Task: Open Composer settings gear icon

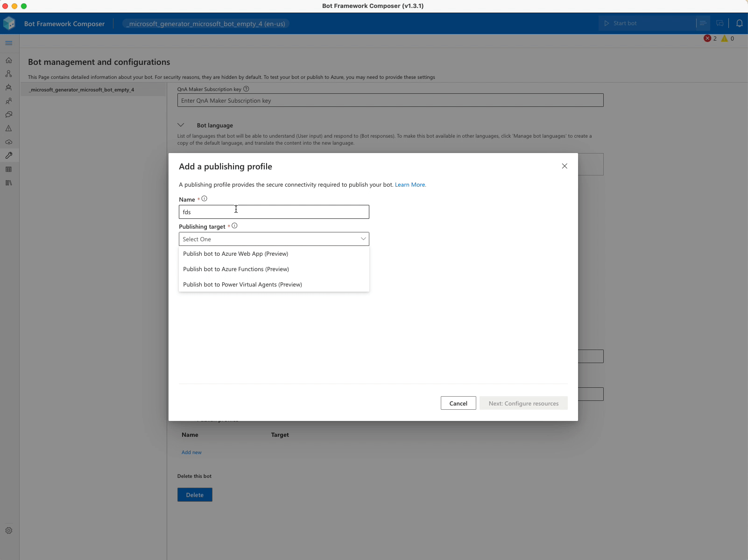Action: point(9,531)
